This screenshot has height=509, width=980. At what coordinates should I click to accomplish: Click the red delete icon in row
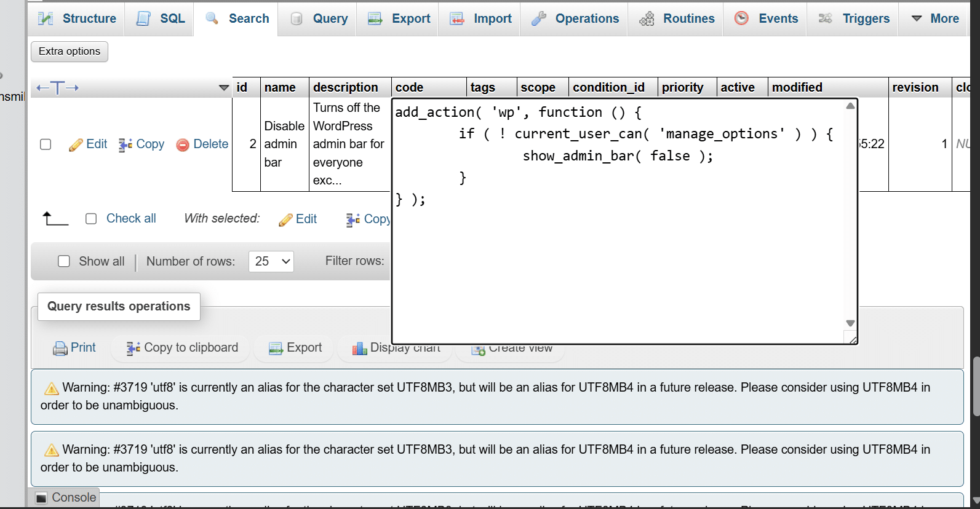(183, 145)
